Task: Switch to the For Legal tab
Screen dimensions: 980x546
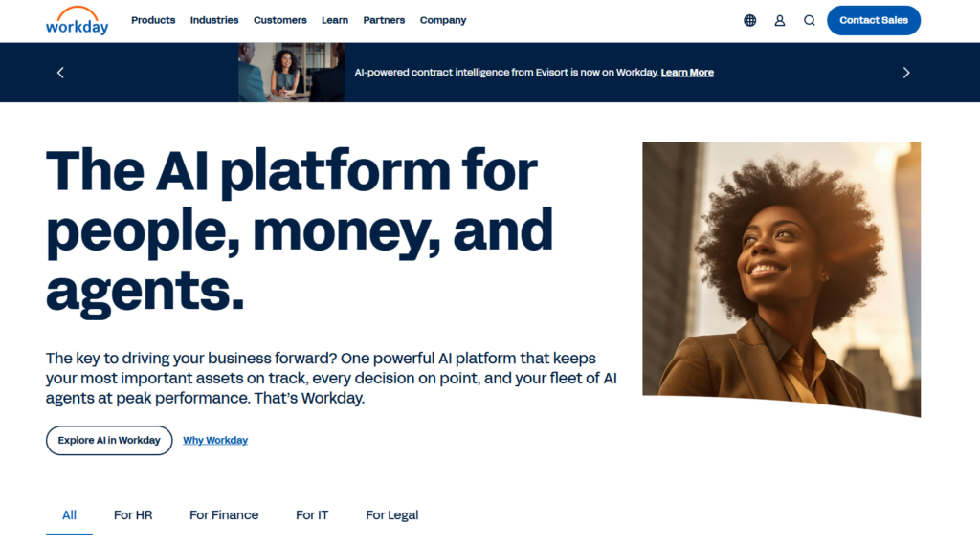Action: click(391, 515)
